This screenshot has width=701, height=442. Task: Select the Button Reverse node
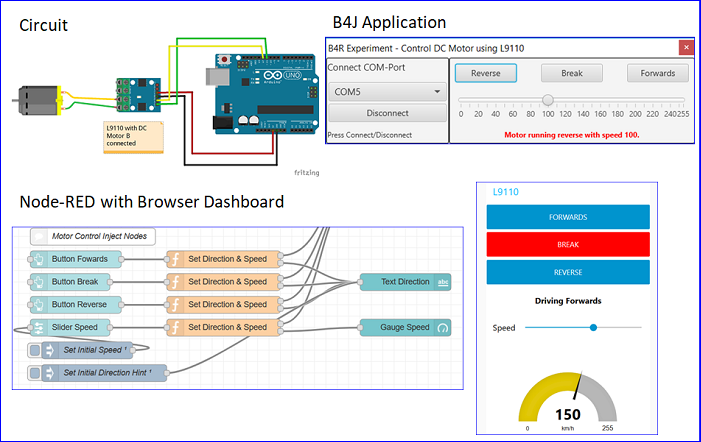tap(76, 304)
